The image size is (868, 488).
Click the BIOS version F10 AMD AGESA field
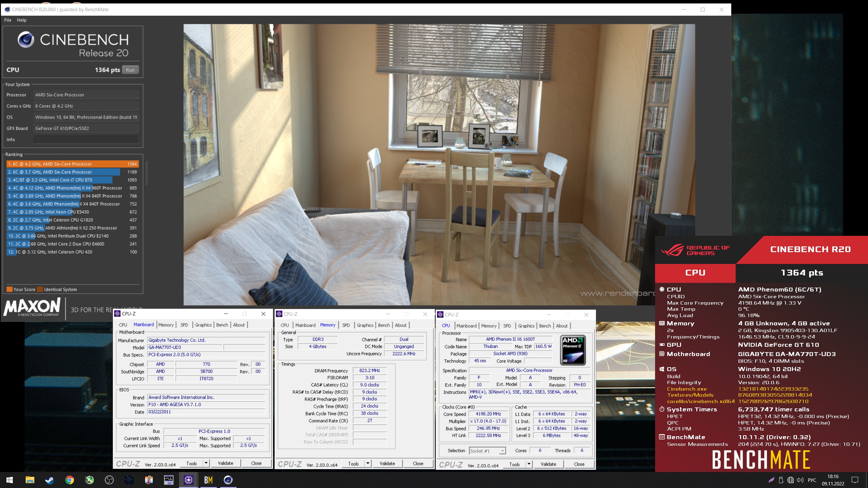[x=206, y=405]
